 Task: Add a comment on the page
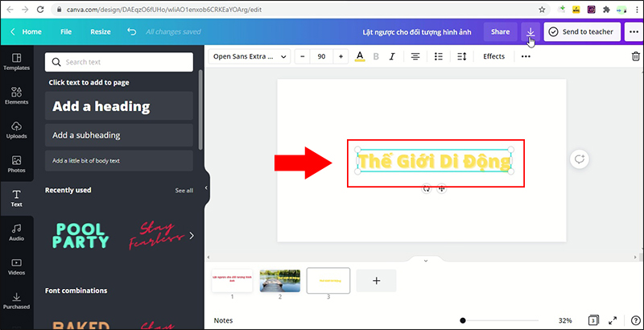580,159
